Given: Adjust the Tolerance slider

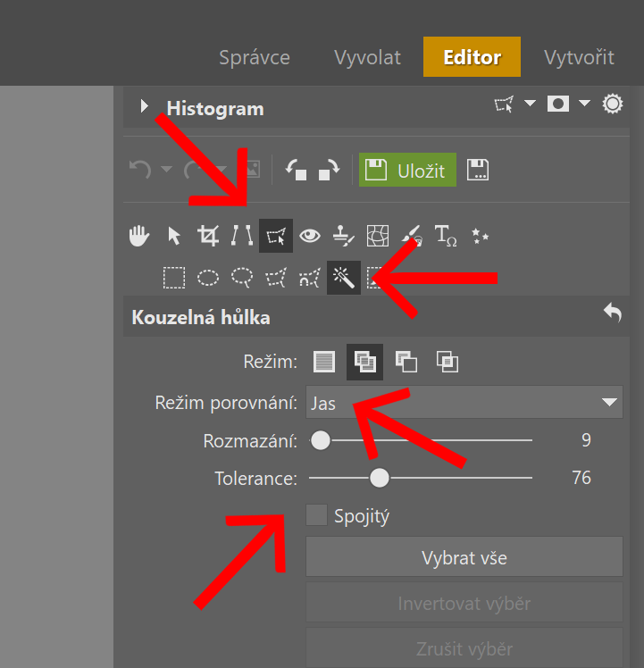Looking at the screenshot, I should [x=380, y=478].
